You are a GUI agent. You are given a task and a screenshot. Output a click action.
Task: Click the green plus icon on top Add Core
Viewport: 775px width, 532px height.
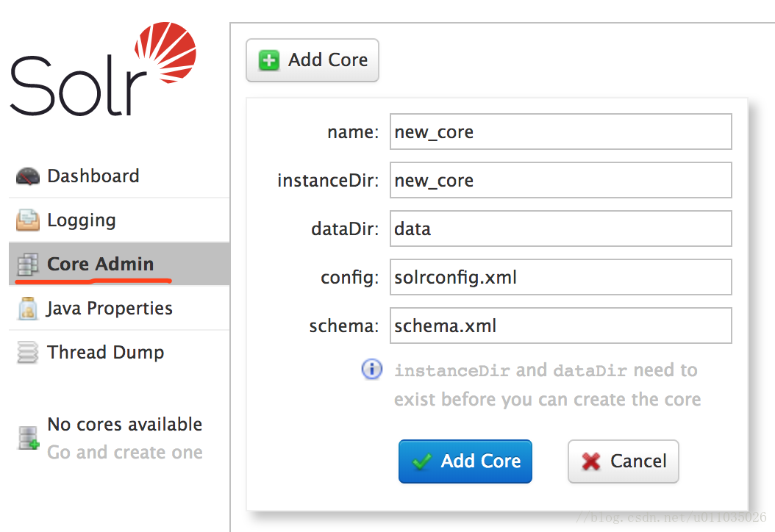pyautogui.click(x=269, y=60)
